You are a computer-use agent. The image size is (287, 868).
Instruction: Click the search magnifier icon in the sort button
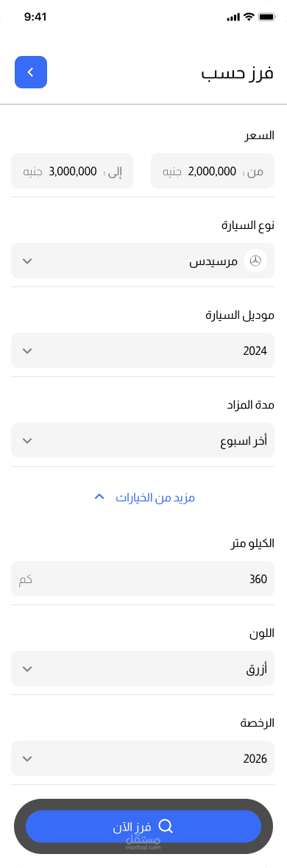tap(166, 827)
